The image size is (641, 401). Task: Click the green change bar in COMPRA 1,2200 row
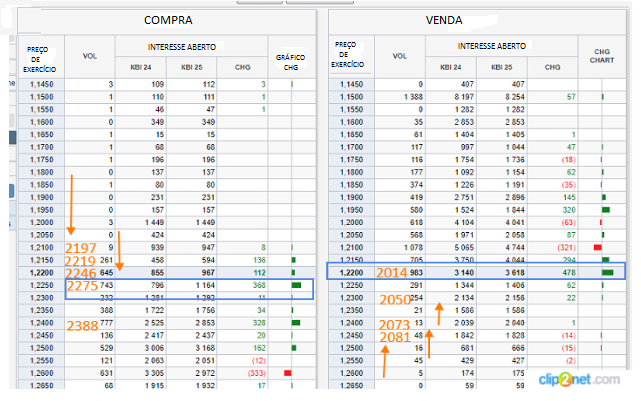coord(293,272)
